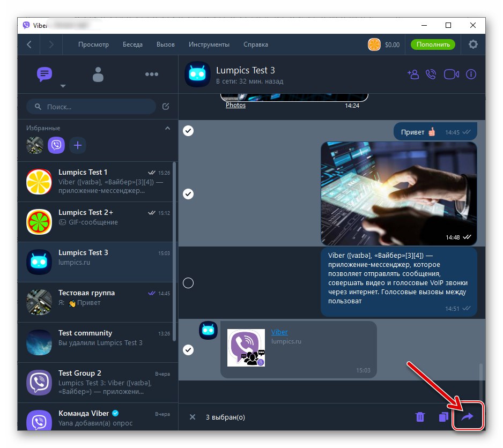The height and width of the screenshot is (448, 503).
Task: Open the Беседа menu
Action: pos(132,44)
